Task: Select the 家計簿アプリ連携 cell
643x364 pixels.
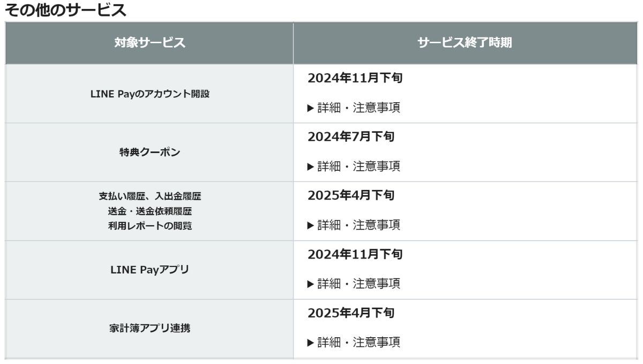Action: pos(149,328)
